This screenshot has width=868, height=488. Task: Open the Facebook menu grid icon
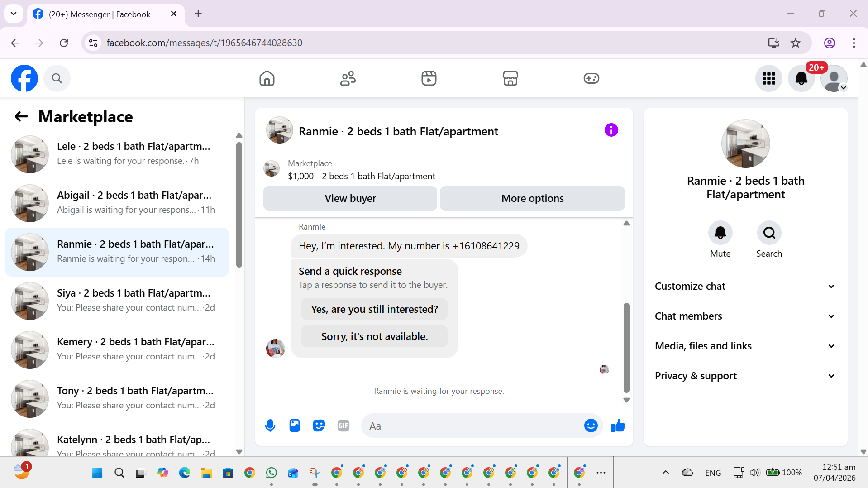769,78
